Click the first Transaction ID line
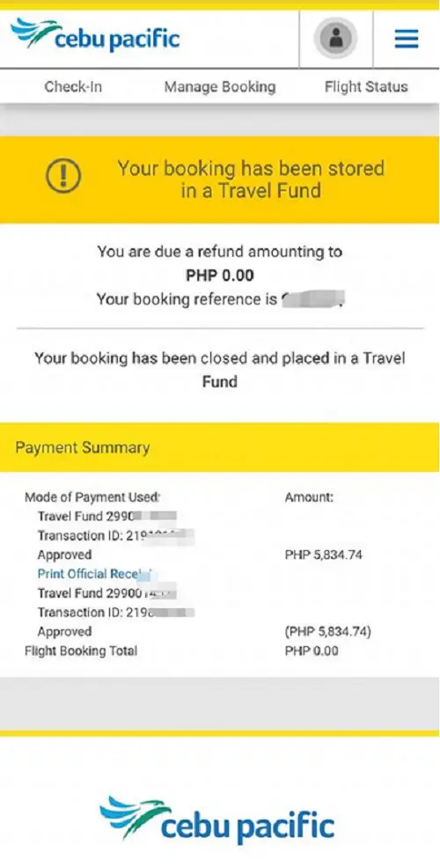This screenshot has height=868, width=440. click(x=115, y=535)
